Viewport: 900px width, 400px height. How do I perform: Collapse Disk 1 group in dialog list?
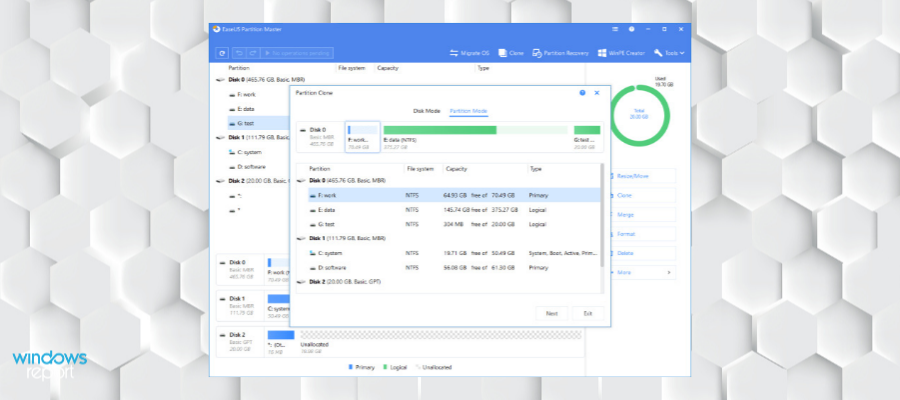tap(301, 238)
